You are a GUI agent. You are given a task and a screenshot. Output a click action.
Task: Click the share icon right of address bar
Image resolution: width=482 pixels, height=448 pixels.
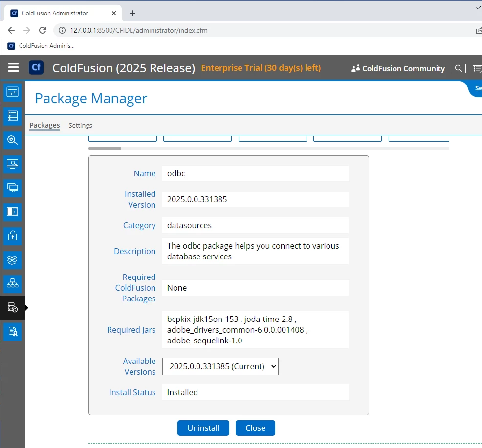pyautogui.click(x=479, y=30)
